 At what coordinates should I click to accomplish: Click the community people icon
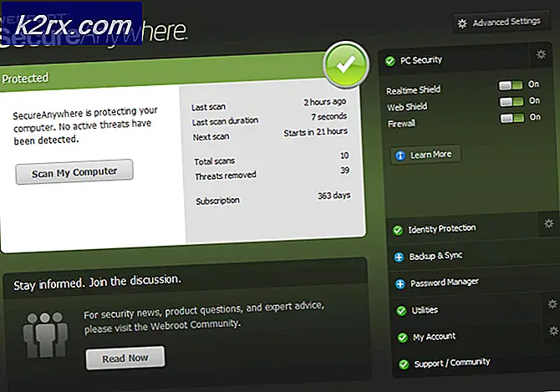point(45,335)
